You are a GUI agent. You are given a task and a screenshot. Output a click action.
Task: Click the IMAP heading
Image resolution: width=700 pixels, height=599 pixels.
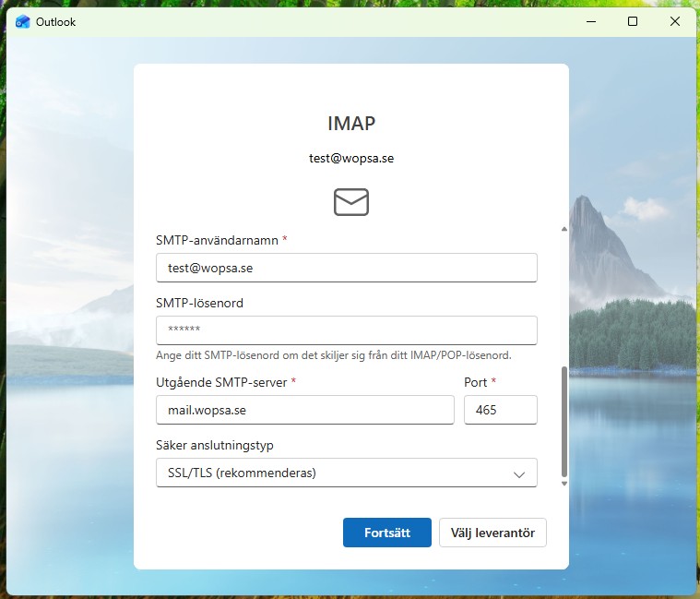click(351, 123)
